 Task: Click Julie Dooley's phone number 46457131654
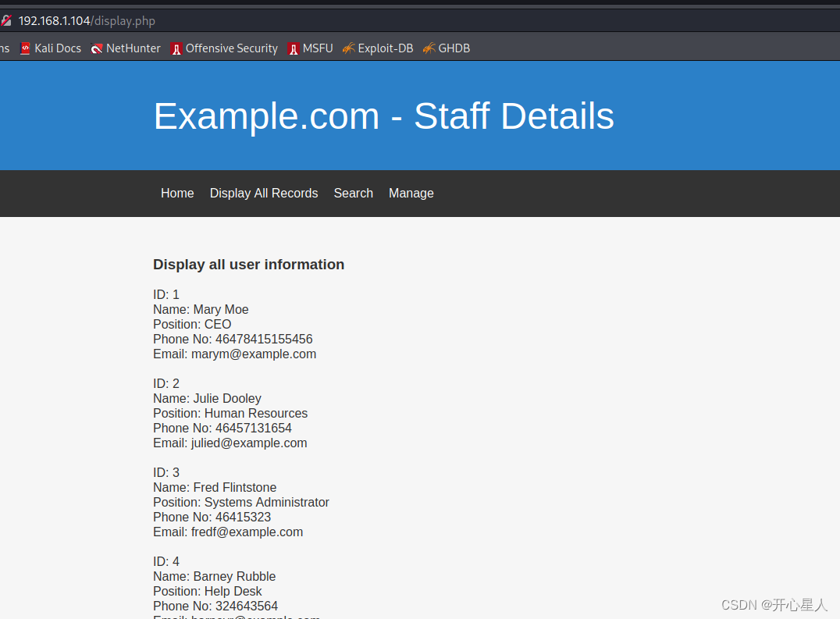(x=253, y=429)
